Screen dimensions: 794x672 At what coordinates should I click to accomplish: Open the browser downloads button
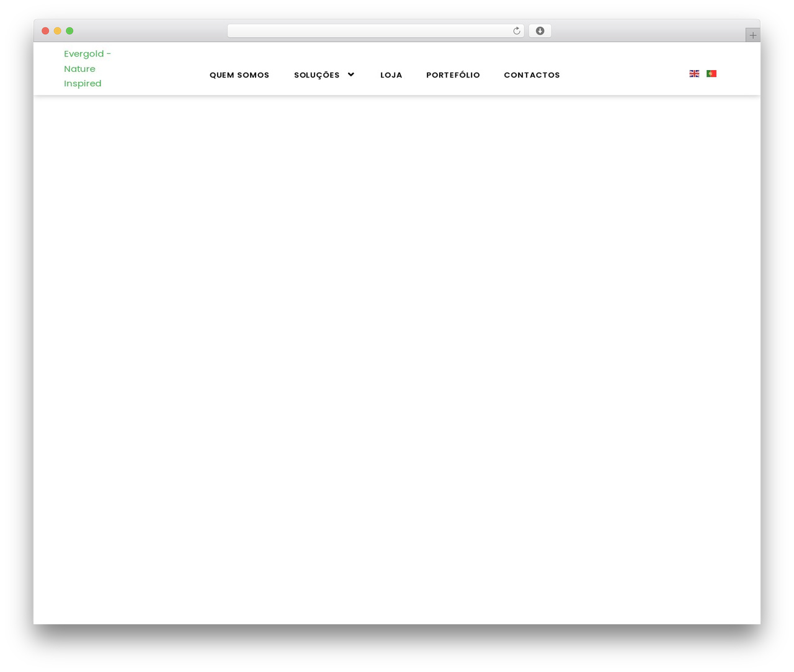(540, 31)
